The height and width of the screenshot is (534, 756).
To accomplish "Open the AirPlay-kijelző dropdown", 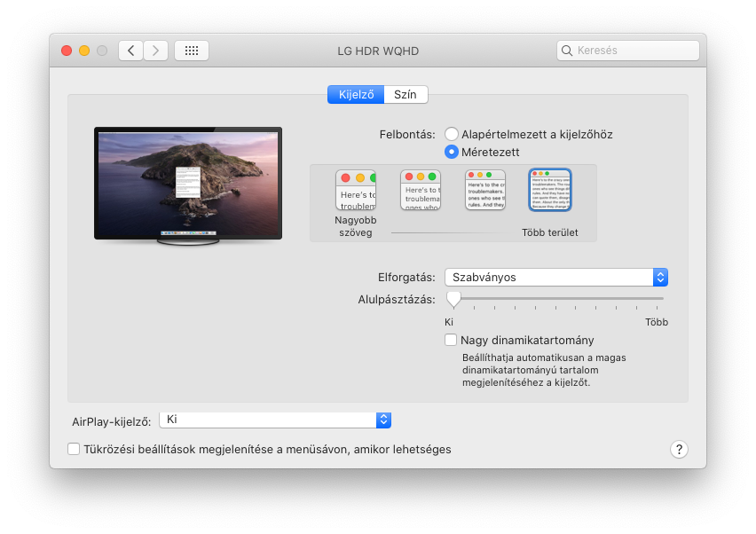I will [x=275, y=420].
